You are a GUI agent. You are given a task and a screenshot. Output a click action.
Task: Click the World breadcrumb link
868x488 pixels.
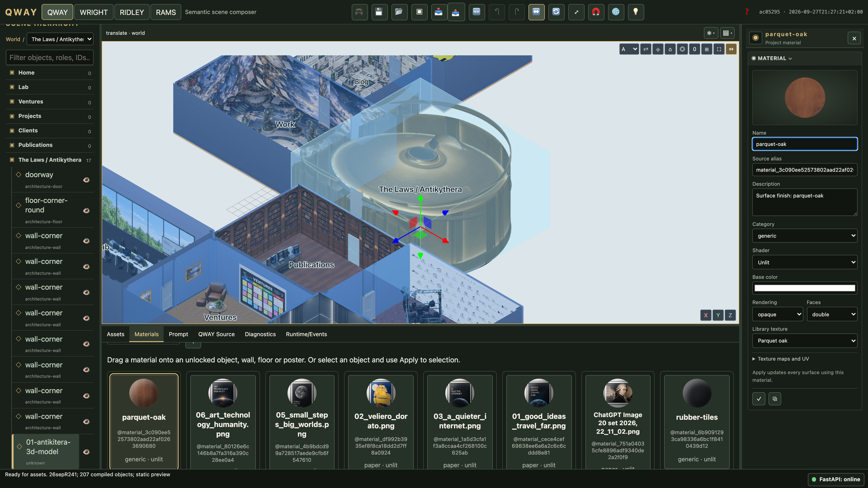13,39
